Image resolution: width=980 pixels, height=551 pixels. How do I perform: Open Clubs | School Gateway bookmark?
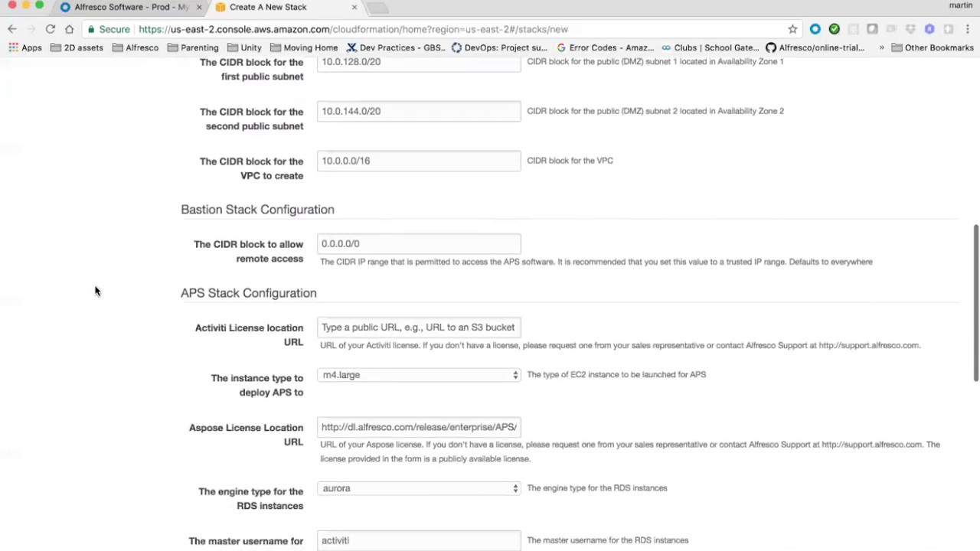(710, 47)
